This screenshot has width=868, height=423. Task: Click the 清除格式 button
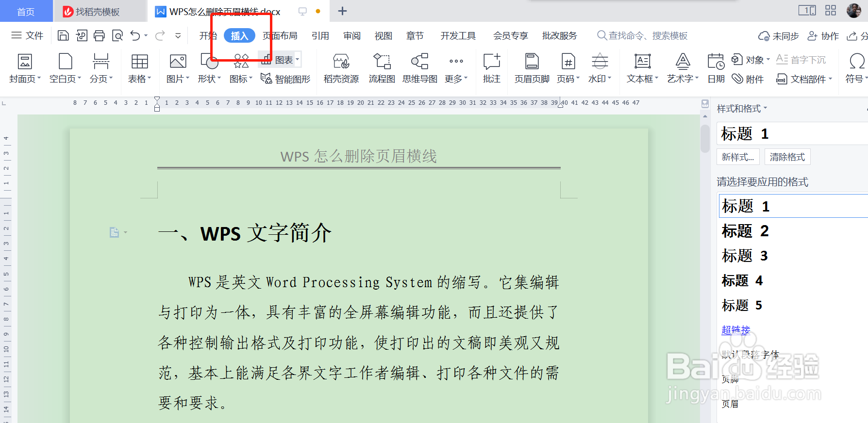pyautogui.click(x=787, y=157)
